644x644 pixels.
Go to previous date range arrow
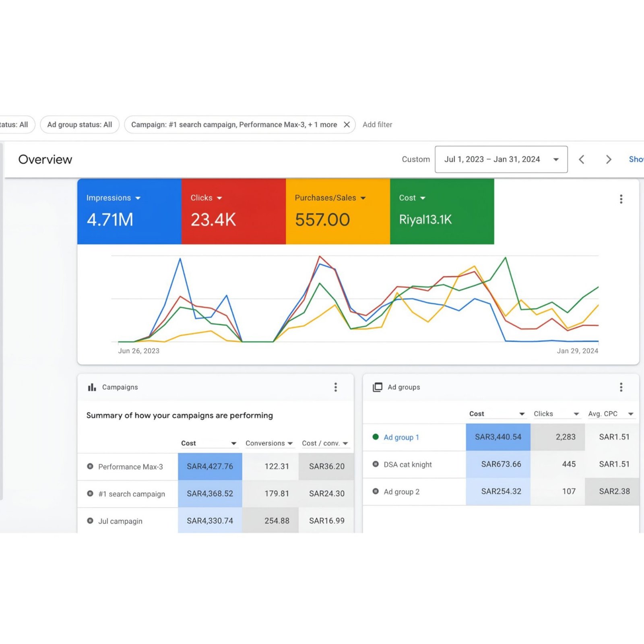click(x=582, y=159)
